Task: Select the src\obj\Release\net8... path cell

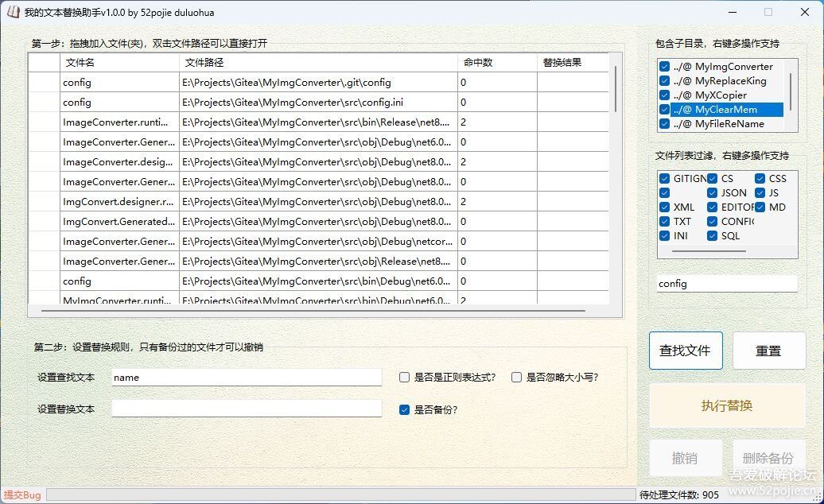Action: point(318,262)
